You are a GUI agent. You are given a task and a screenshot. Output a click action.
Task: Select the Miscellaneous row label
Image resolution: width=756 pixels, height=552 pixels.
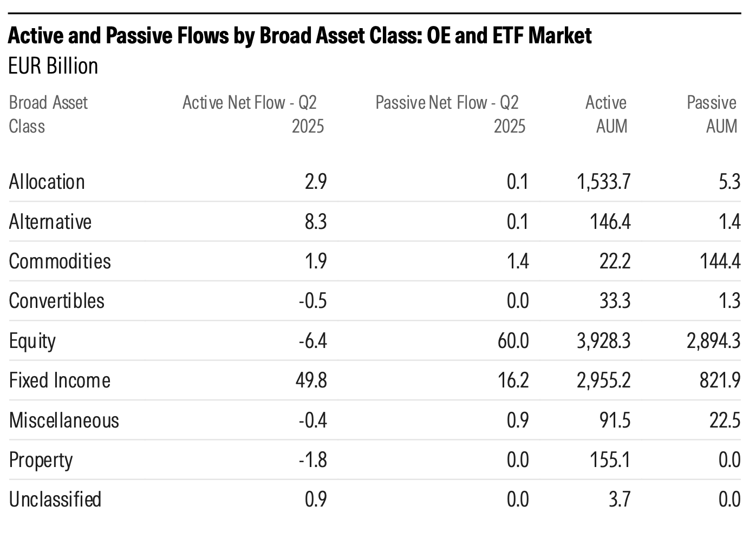[64, 420]
